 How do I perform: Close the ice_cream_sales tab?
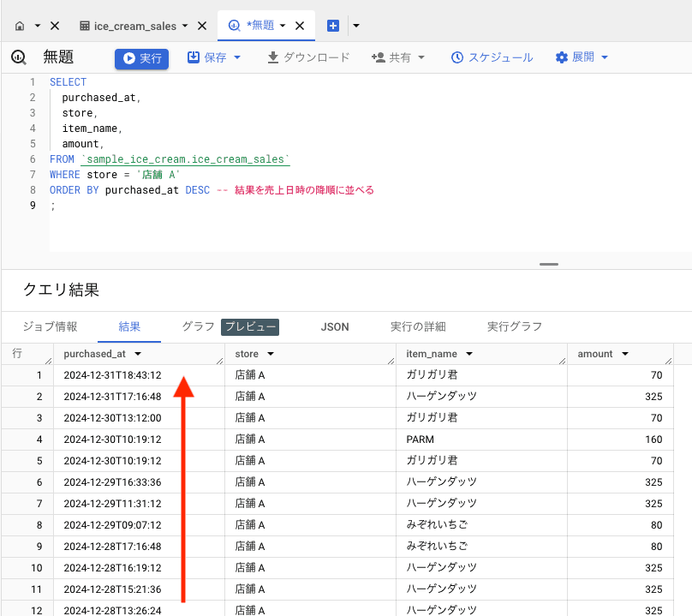point(202,26)
